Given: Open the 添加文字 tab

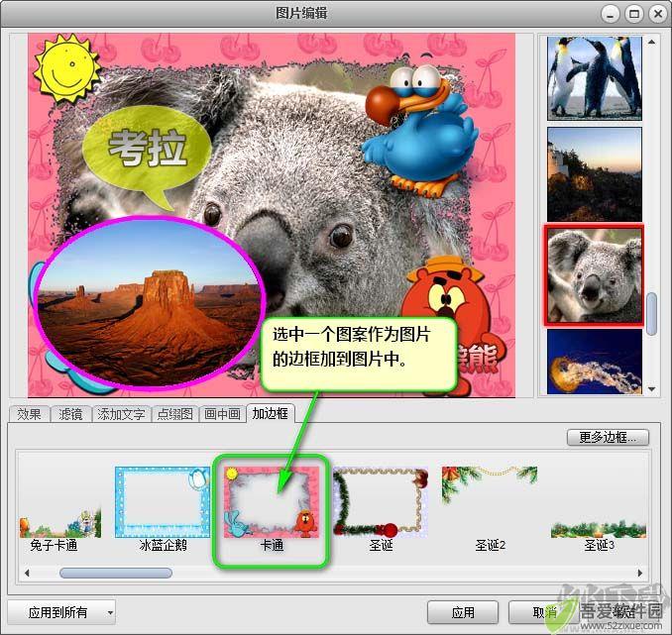Looking at the screenshot, I should click(121, 414).
